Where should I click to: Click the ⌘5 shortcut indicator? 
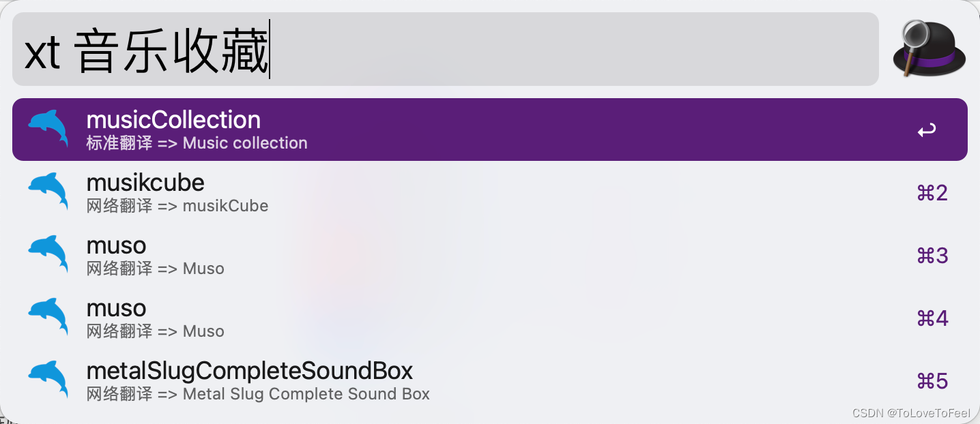pos(932,381)
